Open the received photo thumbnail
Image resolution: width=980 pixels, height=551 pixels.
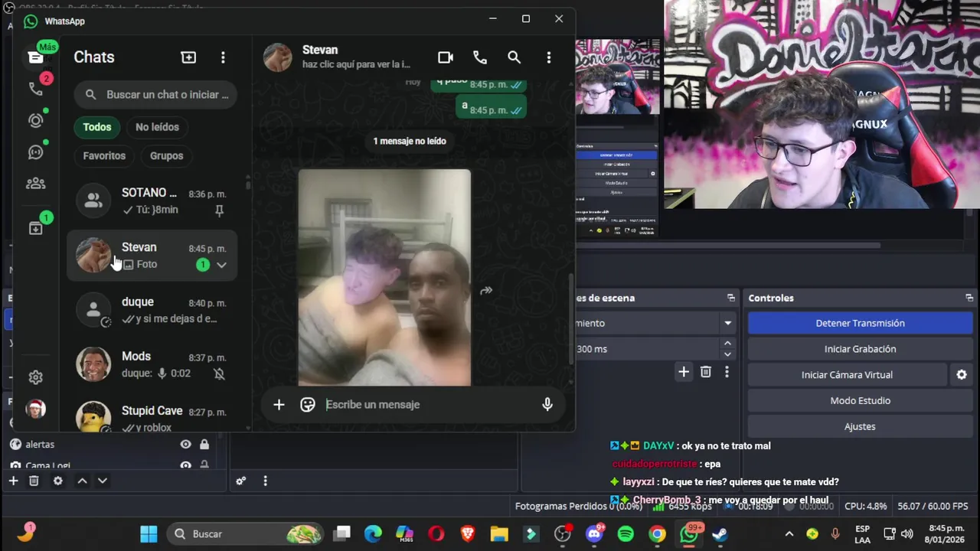pos(384,278)
